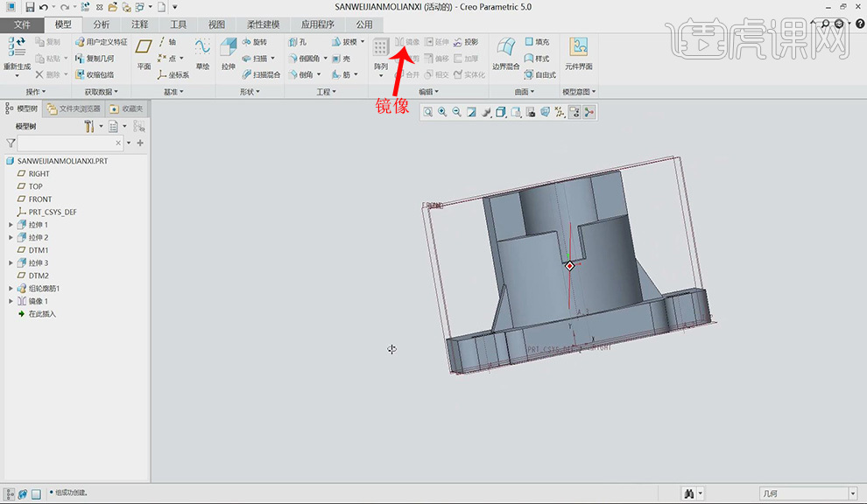Click the 边界混合 boundary blend icon
This screenshot has width=867, height=504.
[x=505, y=48]
